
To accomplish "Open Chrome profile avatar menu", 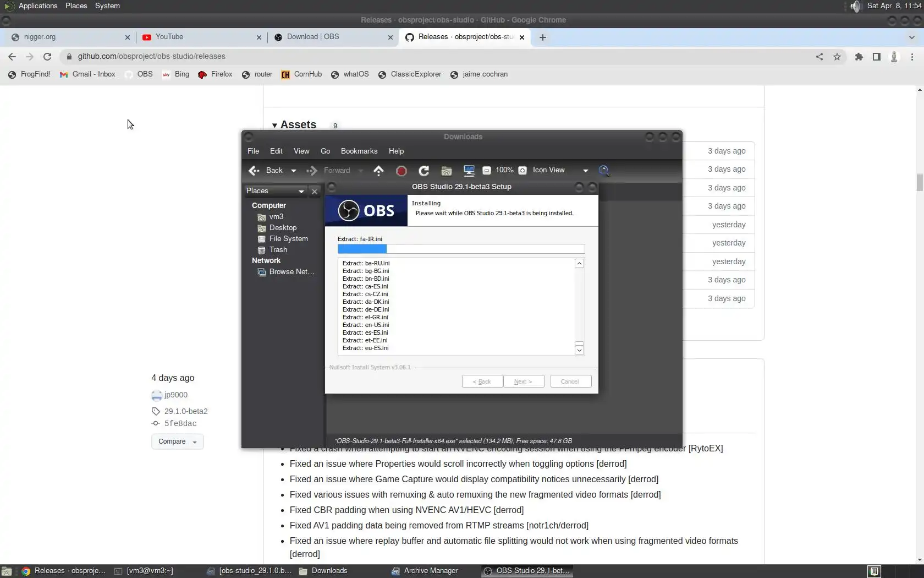I will pyautogui.click(x=894, y=56).
